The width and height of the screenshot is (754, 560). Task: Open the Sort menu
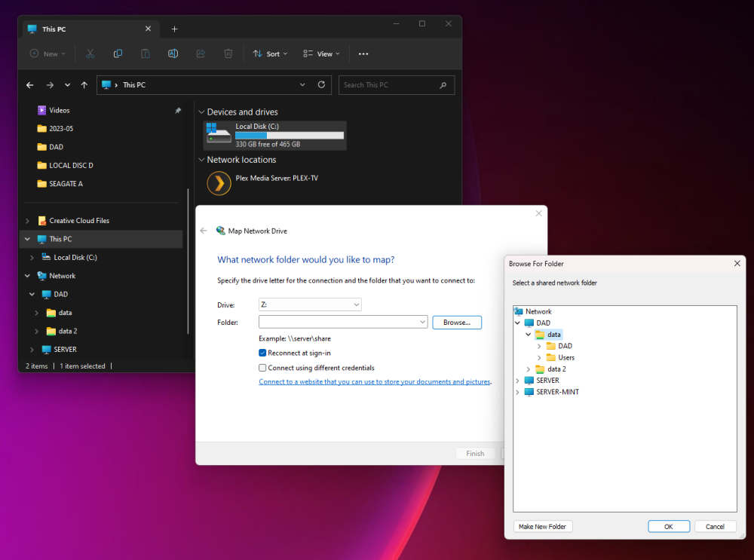pyautogui.click(x=270, y=54)
